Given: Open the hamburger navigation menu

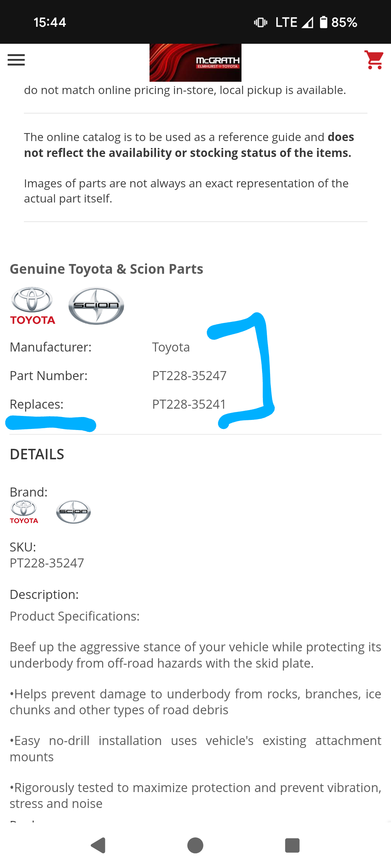Looking at the screenshot, I should 16,60.
